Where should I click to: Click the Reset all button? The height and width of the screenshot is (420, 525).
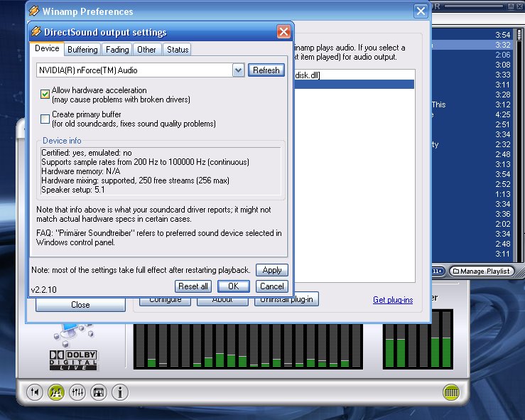pyautogui.click(x=193, y=286)
